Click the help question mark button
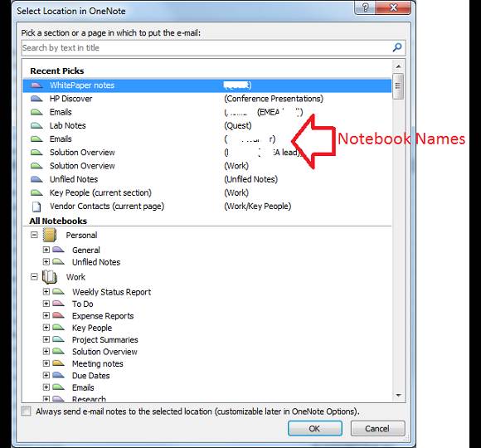This screenshot has height=448, width=481. (366, 7)
